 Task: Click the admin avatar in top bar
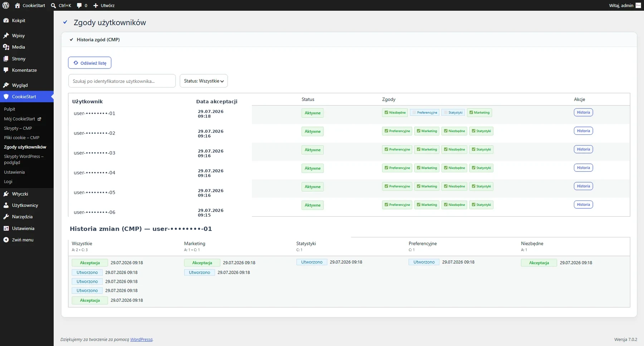click(638, 5)
